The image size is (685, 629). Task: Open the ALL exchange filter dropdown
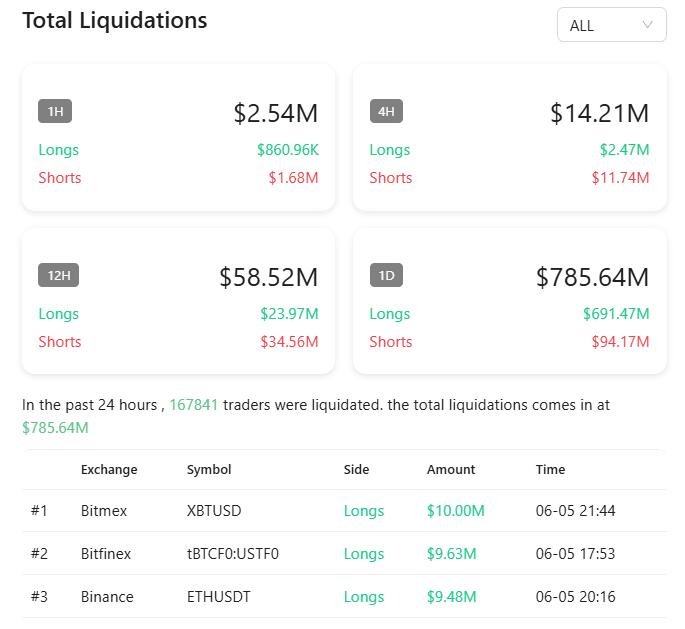612,25
